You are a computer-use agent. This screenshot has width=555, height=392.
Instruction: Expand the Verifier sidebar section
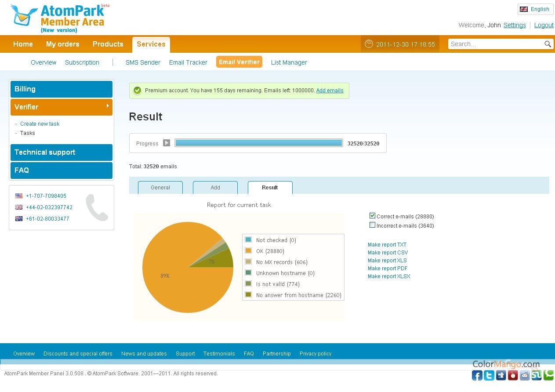tap(62, 107)
